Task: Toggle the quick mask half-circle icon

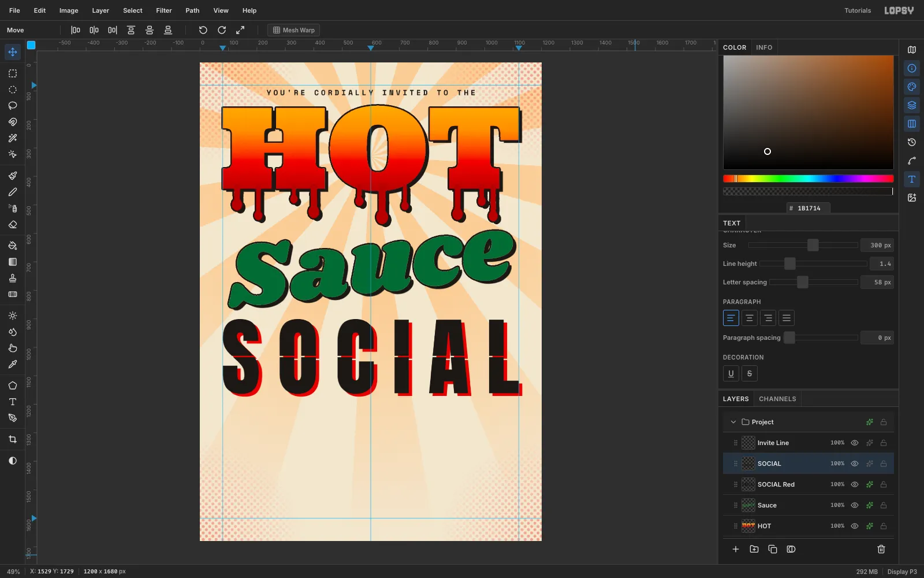Action: coord(13,461)
